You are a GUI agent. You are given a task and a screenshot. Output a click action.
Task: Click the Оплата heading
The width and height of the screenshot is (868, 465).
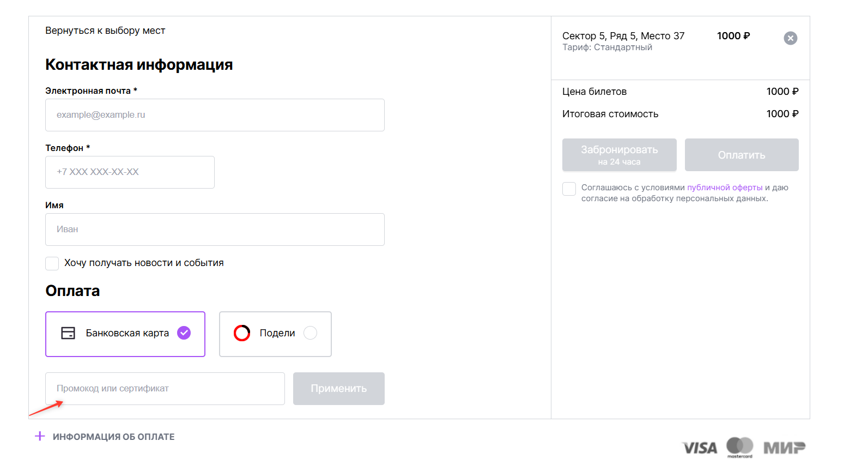(x=72, y=291)
